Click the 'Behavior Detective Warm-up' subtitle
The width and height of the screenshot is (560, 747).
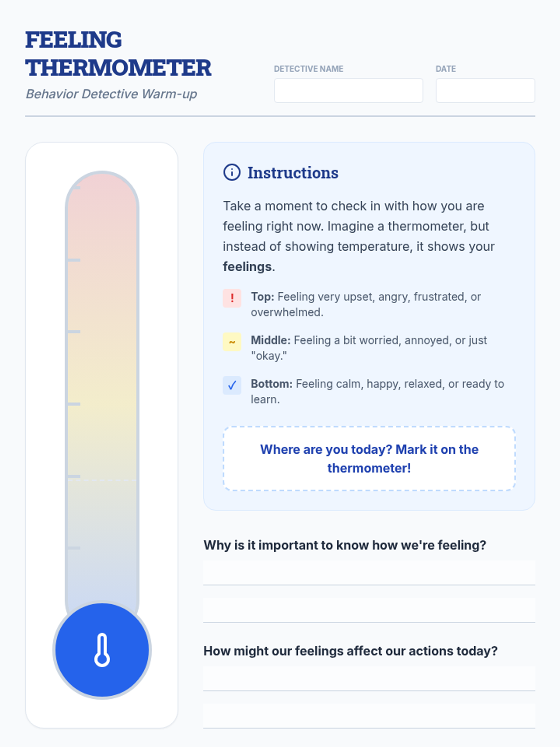coord(111,94)
